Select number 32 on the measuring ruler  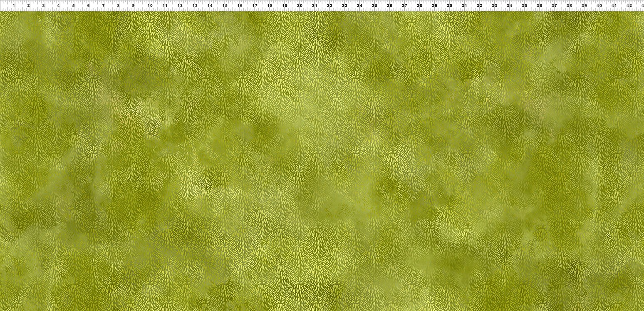(479, 6)
